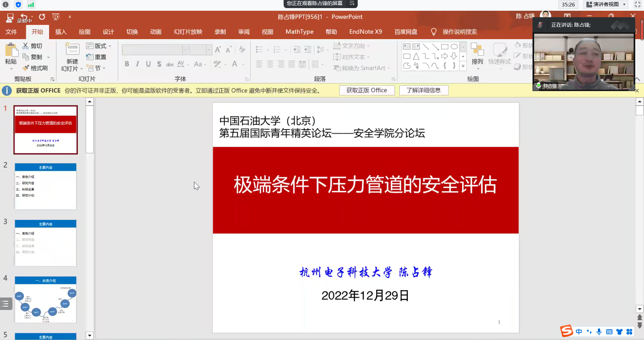The height and width of the screenshot is (340, 644).
Task: Click the 获取正版 Office button
Action: [366, 90]
